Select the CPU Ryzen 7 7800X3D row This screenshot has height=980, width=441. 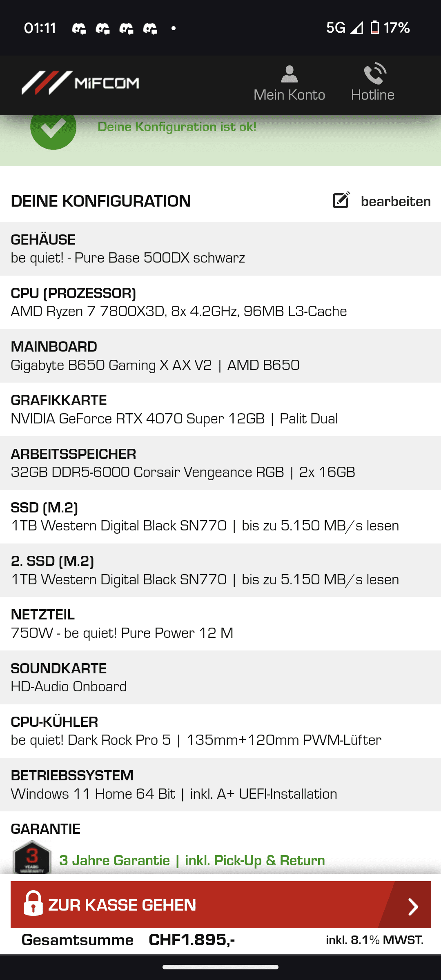pos(220,302)
